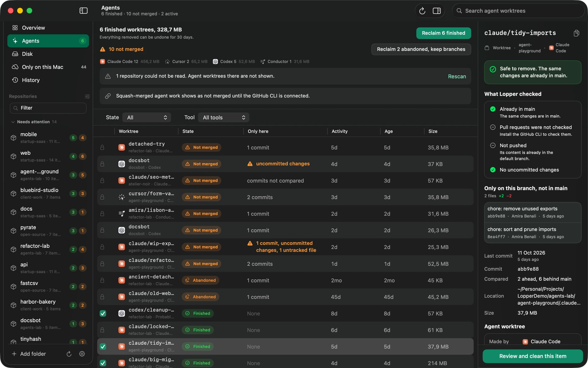This screenshot has width=588, height=368.
Task: Open the State filter dropdown
Action: pyautogui.click(x=147, y=117)
